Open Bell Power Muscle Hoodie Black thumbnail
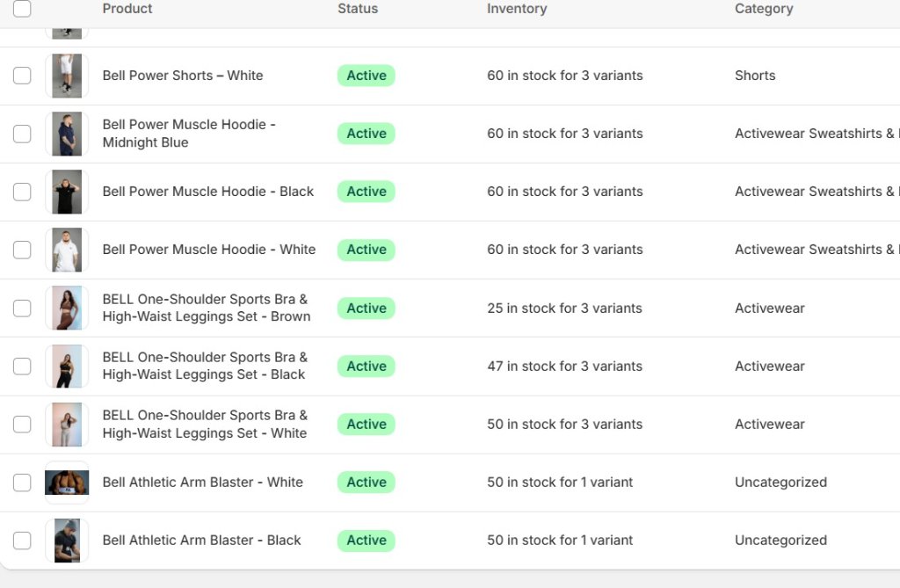900x588 pixels. 67,192
